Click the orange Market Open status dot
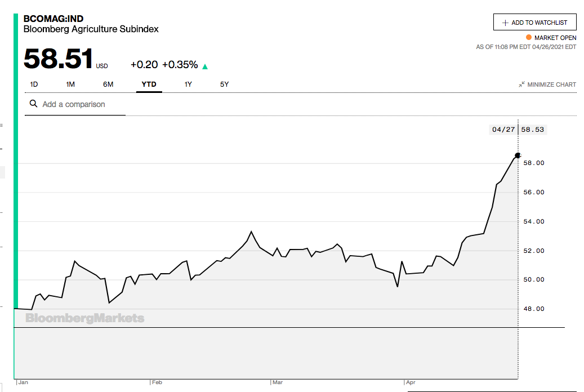Image resolution: width=584 pixels, height=392 pixels. tap(528, 37)
